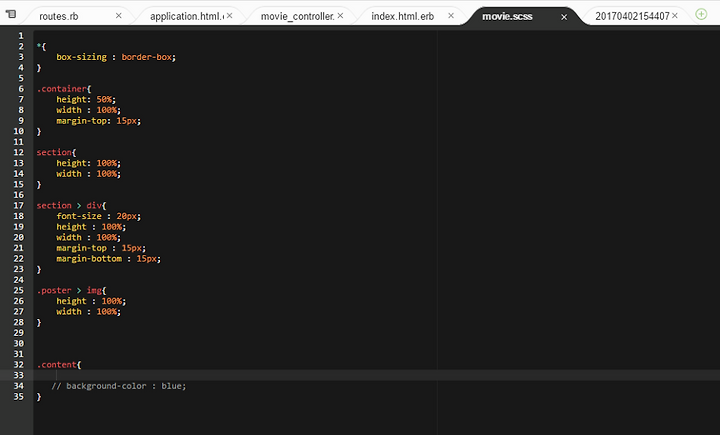Click 'margin-top' on line 21

pos(81,248)
